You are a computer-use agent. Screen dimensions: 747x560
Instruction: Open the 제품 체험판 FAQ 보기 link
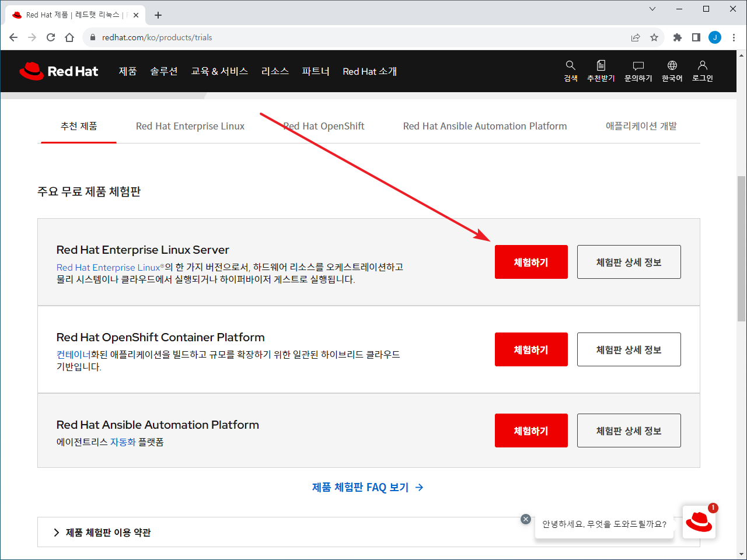[x=368, y=487]
